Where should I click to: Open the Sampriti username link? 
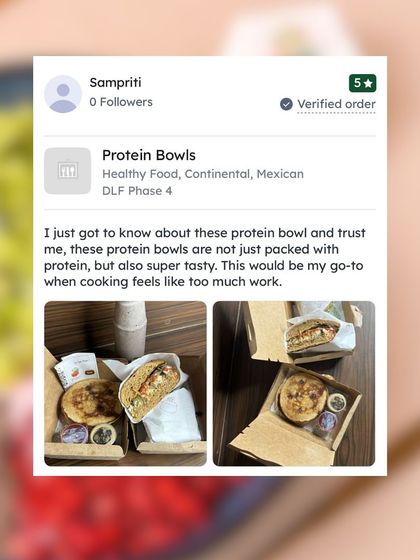click(x=115, y=82)
